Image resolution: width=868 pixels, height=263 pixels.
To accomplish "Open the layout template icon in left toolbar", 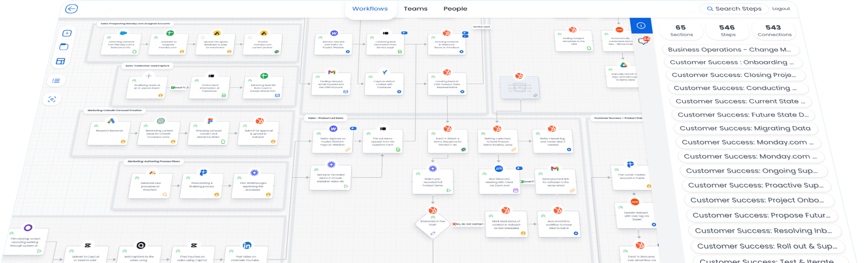I will coord(61,61).
